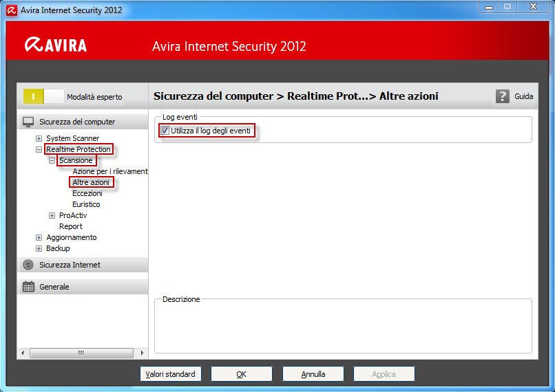Click the Avira logo in red banner
The width and height of the screenshot is (555, 392).
tap(56, 45)
